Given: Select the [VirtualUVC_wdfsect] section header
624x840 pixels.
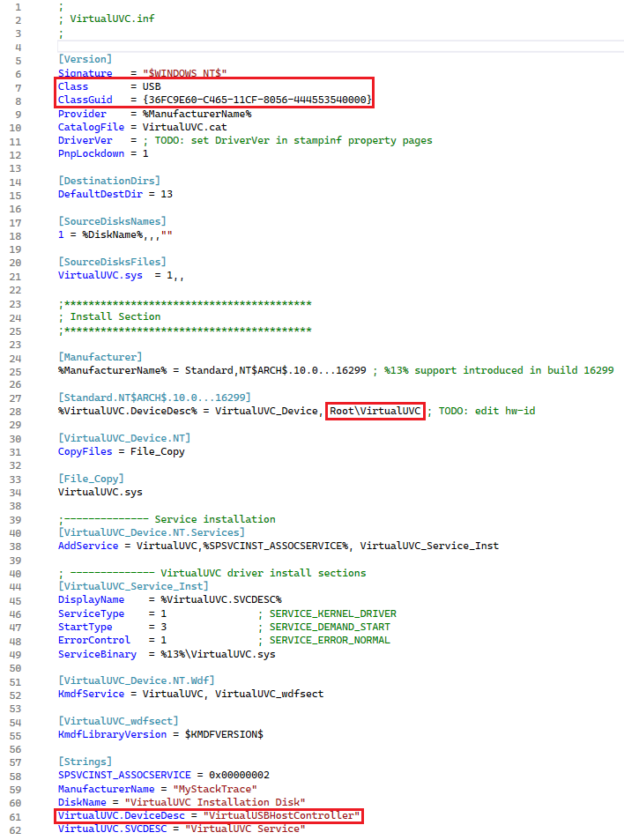Looking at the screenshot, I should point(118,722).
